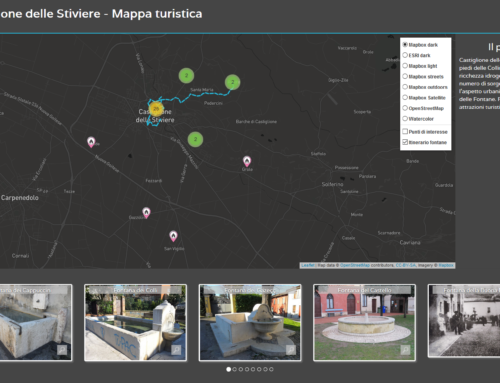This screenshot has width=500, height=383.
Task: Go to seventh carousel page dot
Action: pos(265,369)
